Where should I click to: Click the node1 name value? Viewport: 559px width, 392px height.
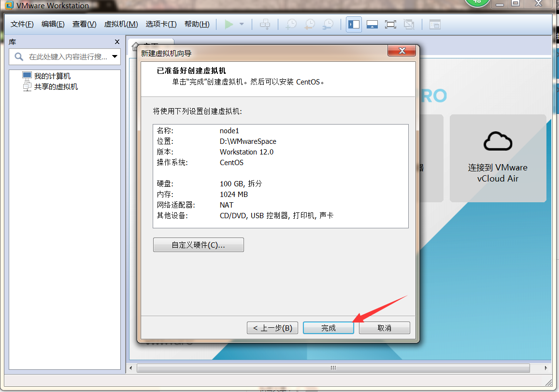pos(229,131)
